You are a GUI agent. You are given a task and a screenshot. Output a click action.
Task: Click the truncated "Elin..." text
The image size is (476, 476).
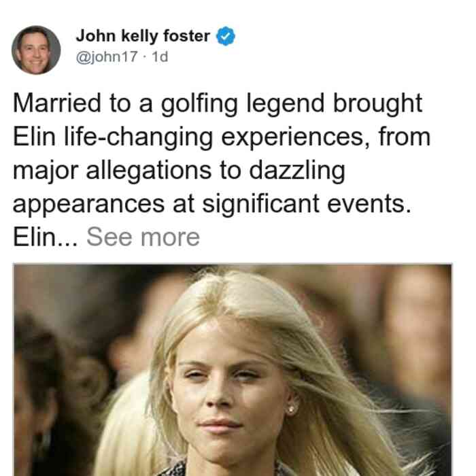click(x=46, y=237)
